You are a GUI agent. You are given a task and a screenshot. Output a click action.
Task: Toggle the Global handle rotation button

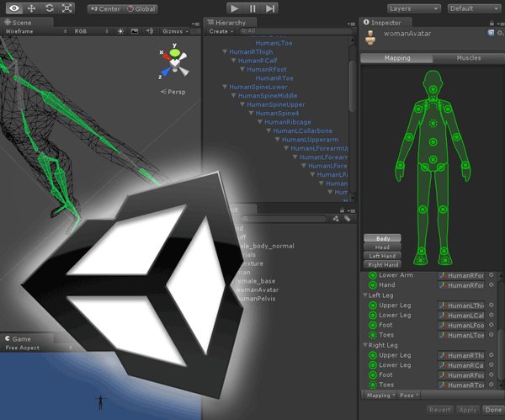141,9
